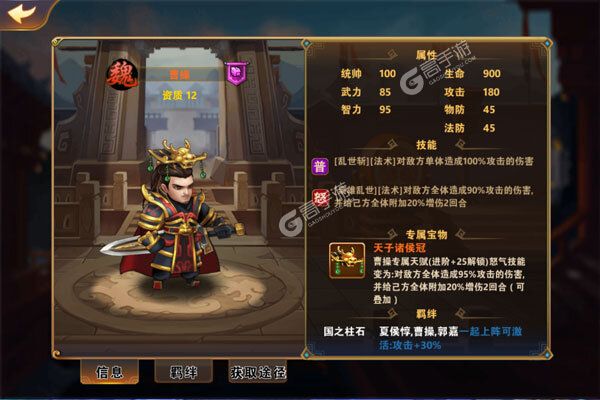Image resolution: width=600 pixels, height=400 pixels.
Task: Tap the 属性 section header
Action: [426, 56]
